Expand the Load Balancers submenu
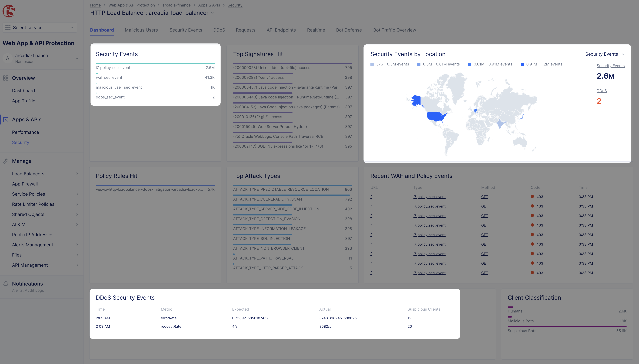This screenshot has height=364, width=639. 77,174
